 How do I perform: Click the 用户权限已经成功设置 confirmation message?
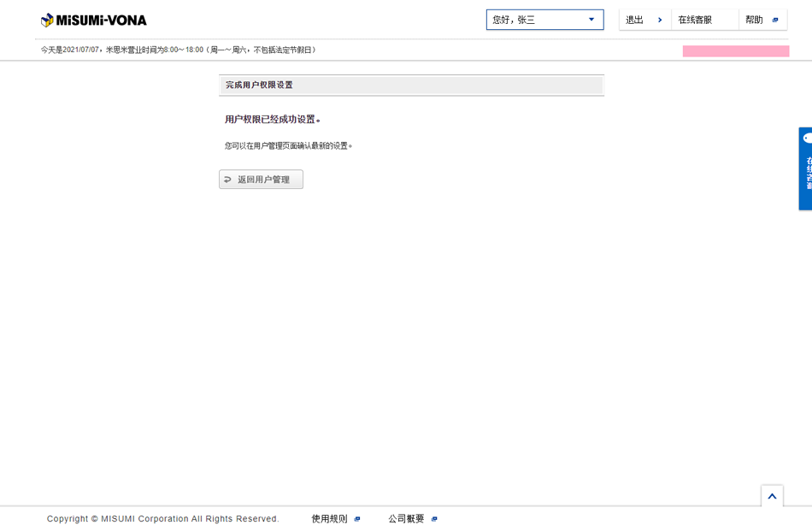(274, 120)
